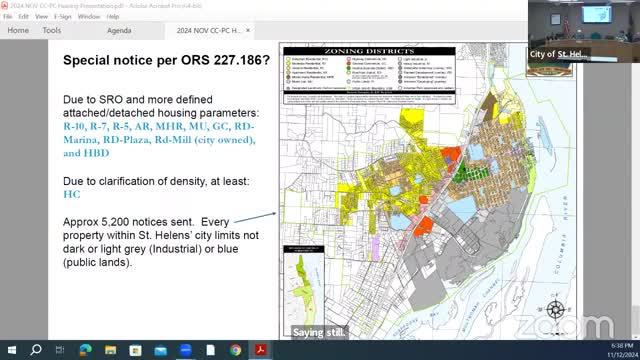The width and height of the screenshot is (640, 360).
Task: Click the 'Approx 5,200 notices sent' text
Action: [128, 222]
